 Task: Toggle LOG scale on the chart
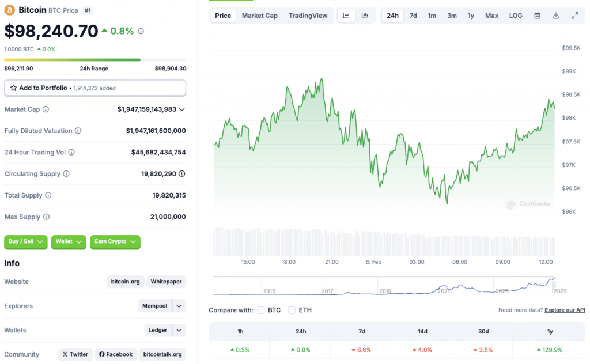pos(516,16)
